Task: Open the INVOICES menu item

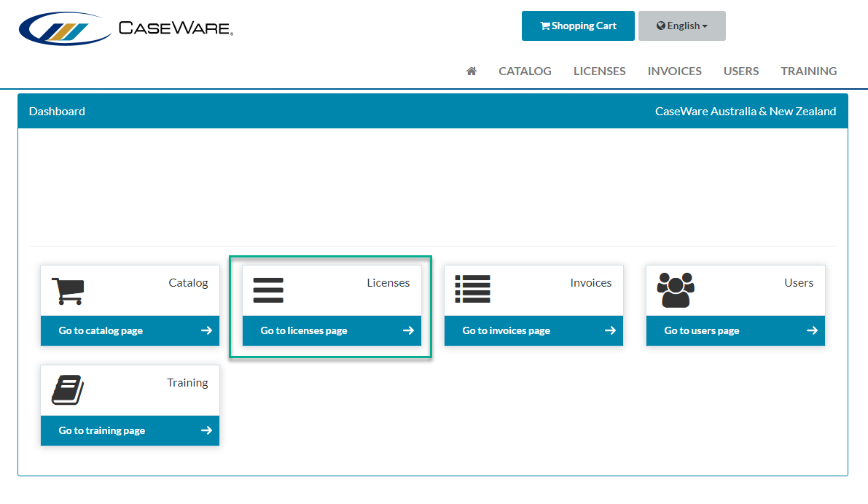Action: click(x=674, y=71)
